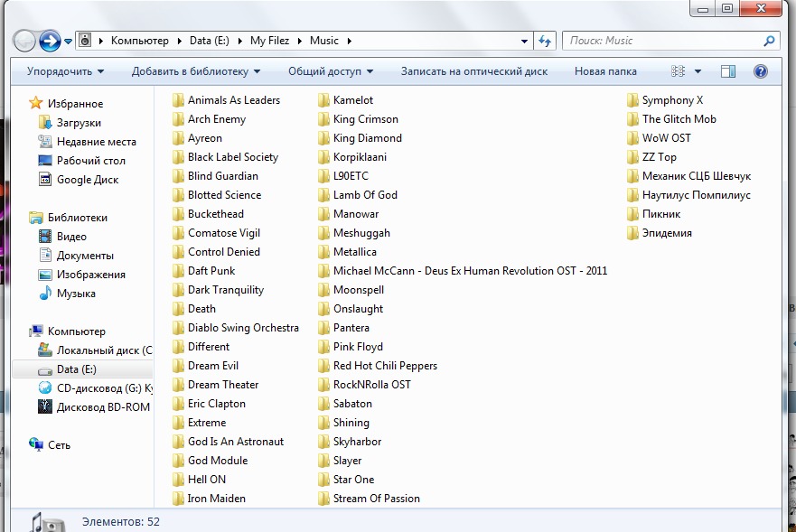Click My Filez in the address breadcrumb

click(269, 41)
